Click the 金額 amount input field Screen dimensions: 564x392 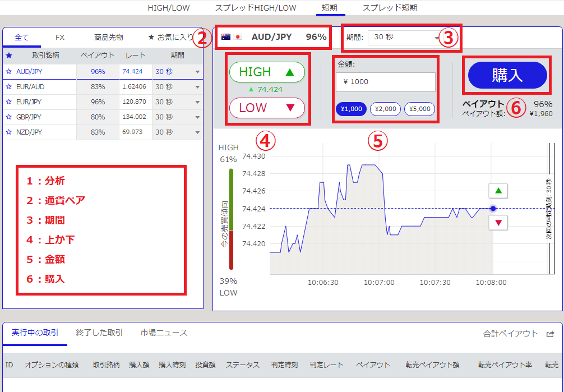[x=386, y=82]
